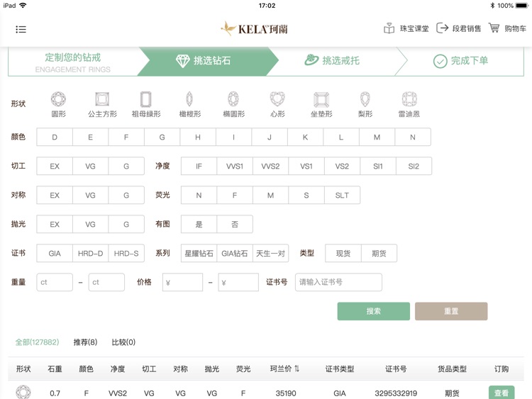532x399 pixels.
Task: Select the 坐垫形 cushion shape
Action: click(x=321, y=104)
